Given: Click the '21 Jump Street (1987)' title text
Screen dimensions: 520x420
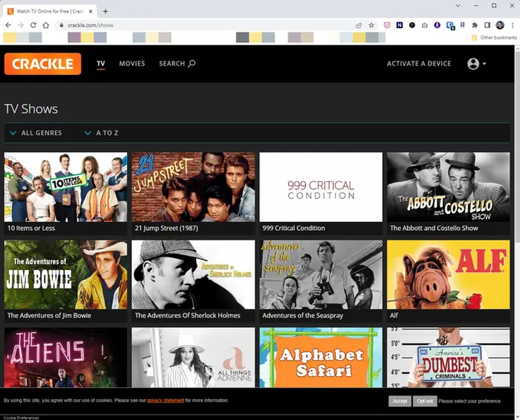Looking at the screenshot, I should point(167,228).
